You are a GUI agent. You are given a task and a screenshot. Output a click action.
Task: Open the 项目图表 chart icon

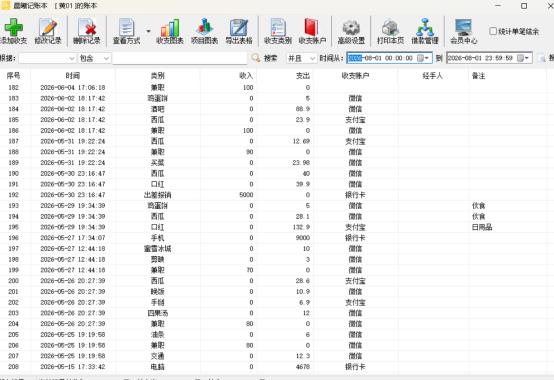(x=204, y=27)
